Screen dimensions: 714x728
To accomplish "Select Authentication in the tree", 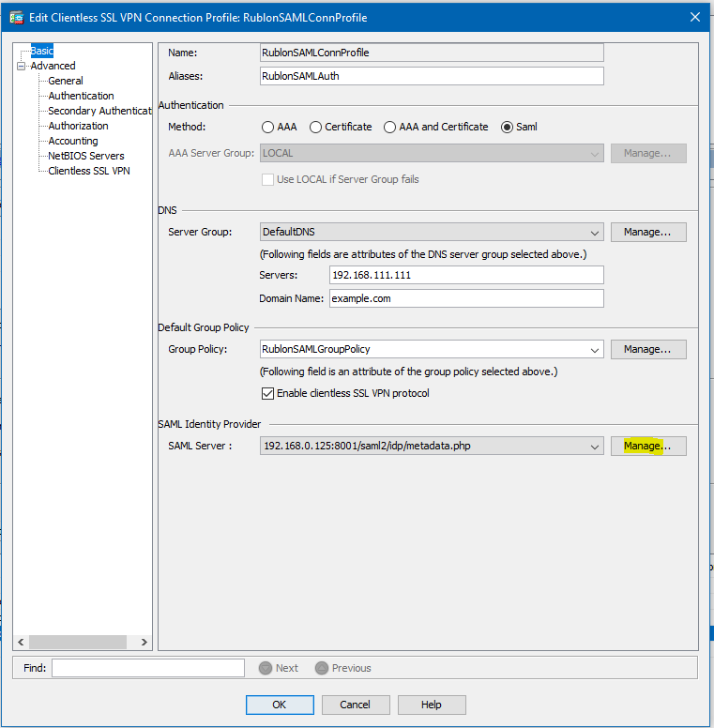I will tap(81, 96).
